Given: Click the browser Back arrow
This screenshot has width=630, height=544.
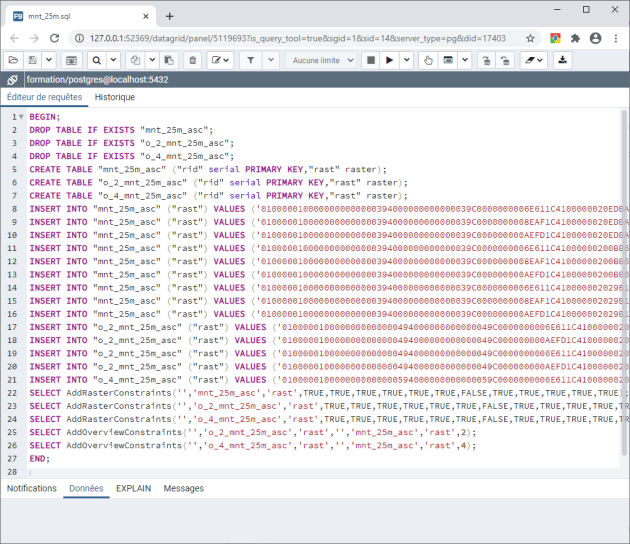Looking at the screenshot, I should [14, 38].
